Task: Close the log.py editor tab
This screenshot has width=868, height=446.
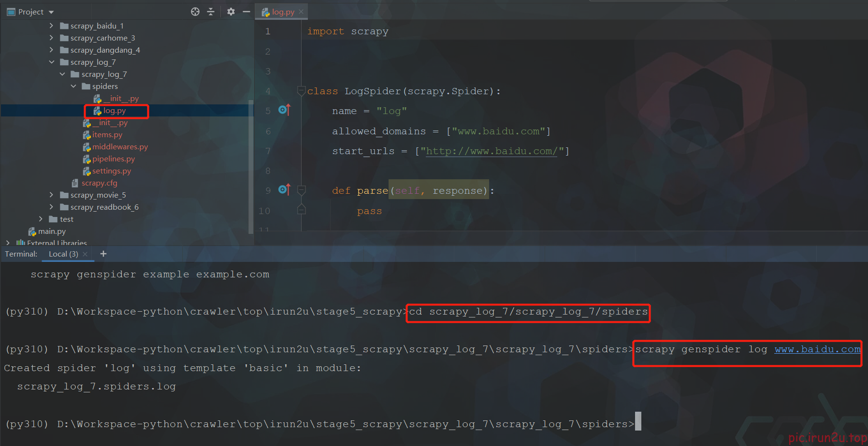Action: click(301, 12)
